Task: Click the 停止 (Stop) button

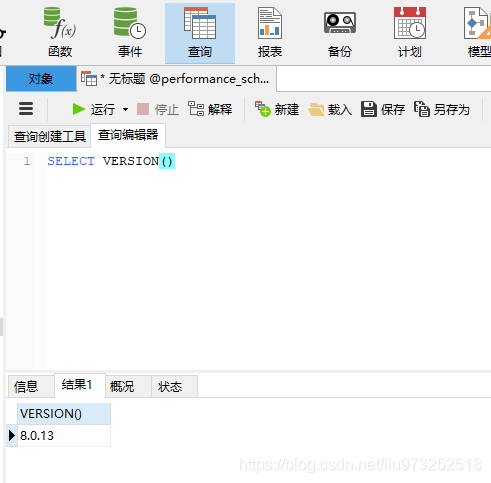Action: click(158, 109)
